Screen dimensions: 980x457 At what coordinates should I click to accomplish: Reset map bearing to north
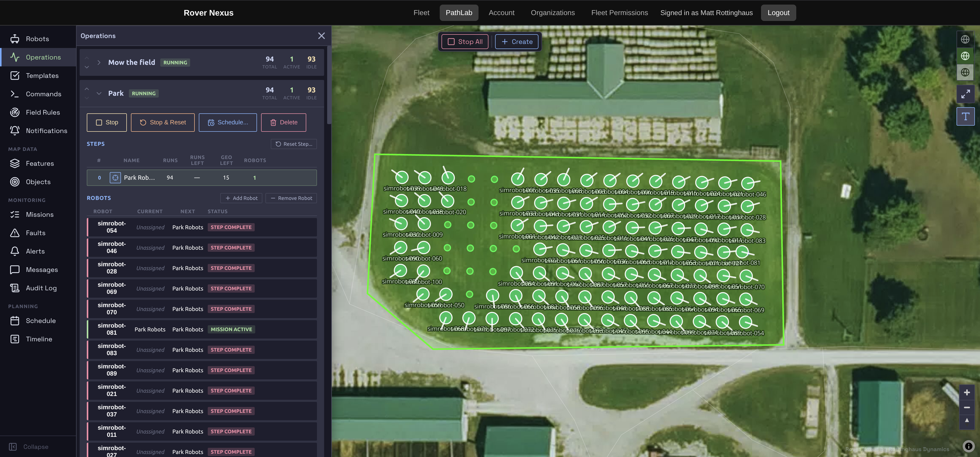pyautogui.click(x=967, y=421)
